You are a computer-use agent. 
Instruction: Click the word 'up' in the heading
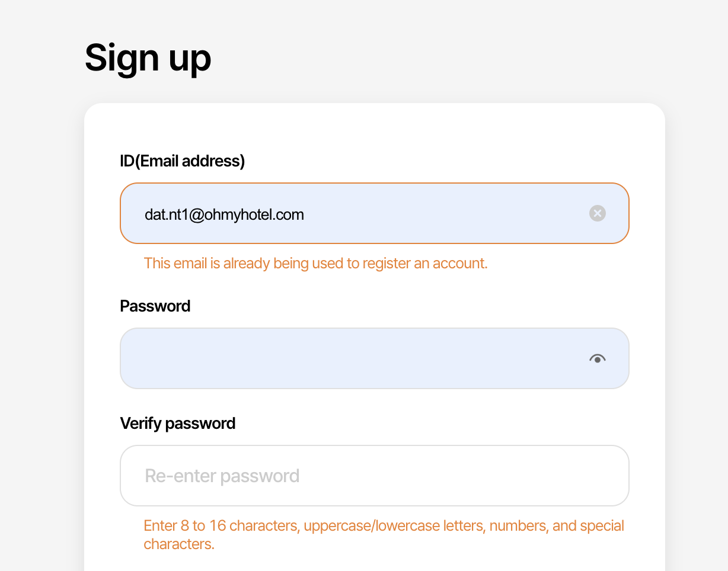point(189,59)
